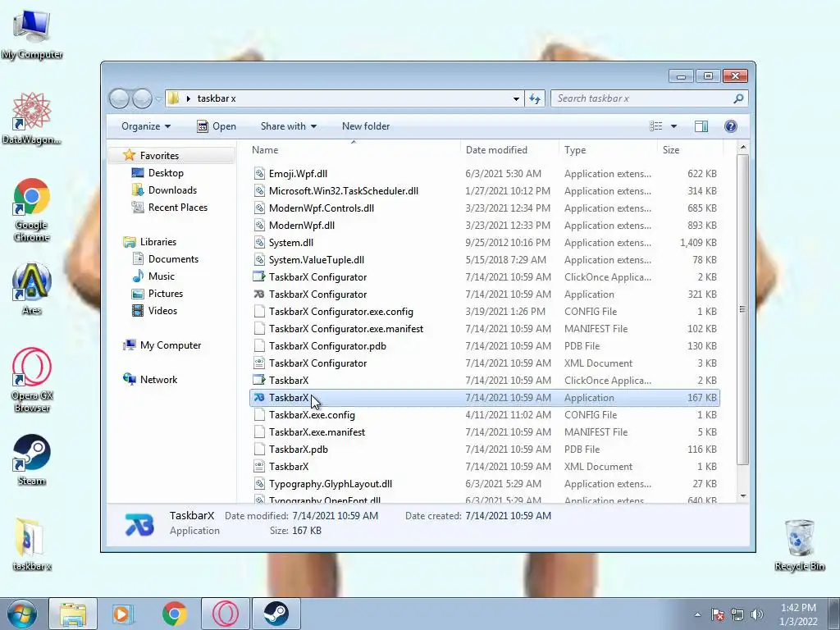Viewport: 840px width, 630px height.
Task: Click the refresh button in address bar
Action: pos(535,98)
